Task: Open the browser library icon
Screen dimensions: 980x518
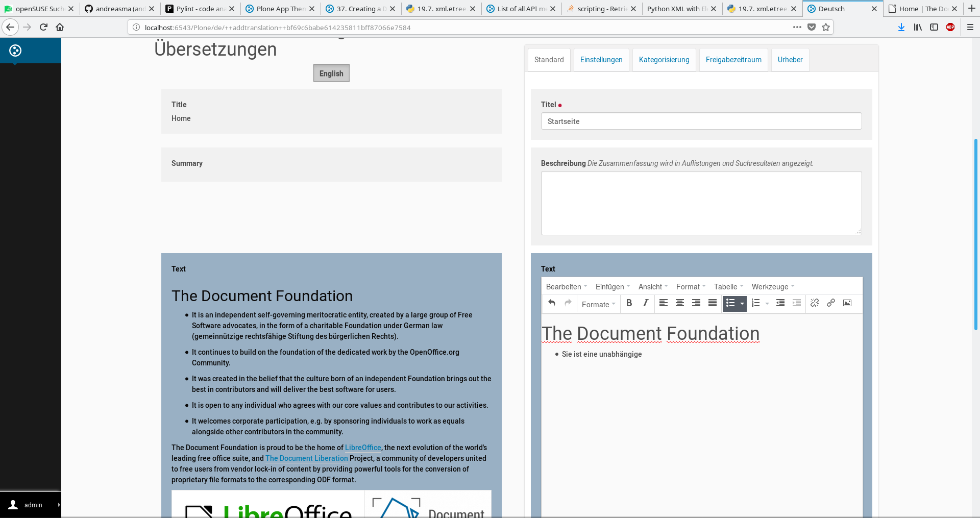Action: (918, 27)
